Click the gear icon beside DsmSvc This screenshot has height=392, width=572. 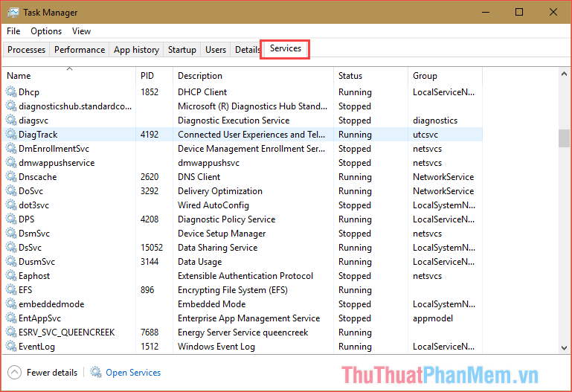[x=11, y=233]
